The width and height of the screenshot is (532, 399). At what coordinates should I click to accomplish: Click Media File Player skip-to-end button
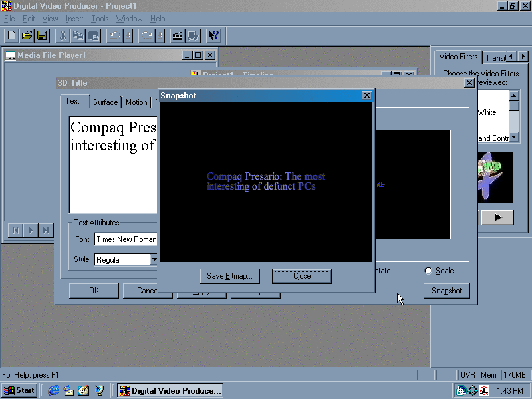46,231
